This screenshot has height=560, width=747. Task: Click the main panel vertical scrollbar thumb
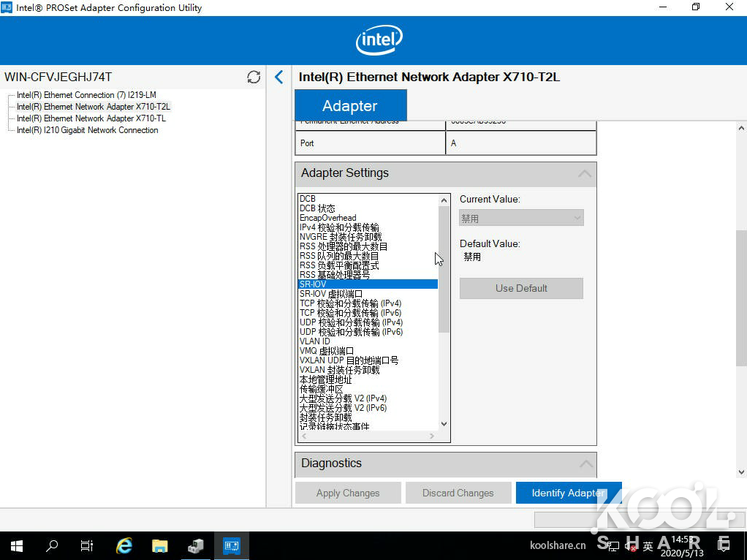click(x=741, y=298)
